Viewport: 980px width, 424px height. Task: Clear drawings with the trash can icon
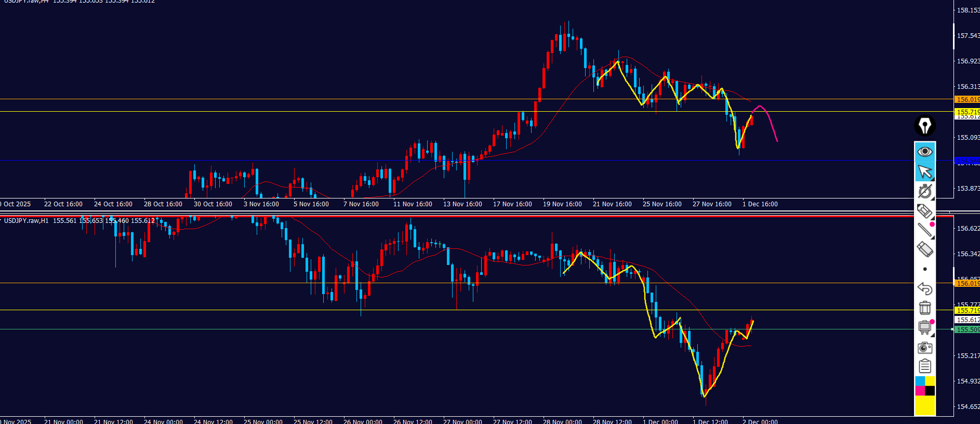[x=925, y=308]
